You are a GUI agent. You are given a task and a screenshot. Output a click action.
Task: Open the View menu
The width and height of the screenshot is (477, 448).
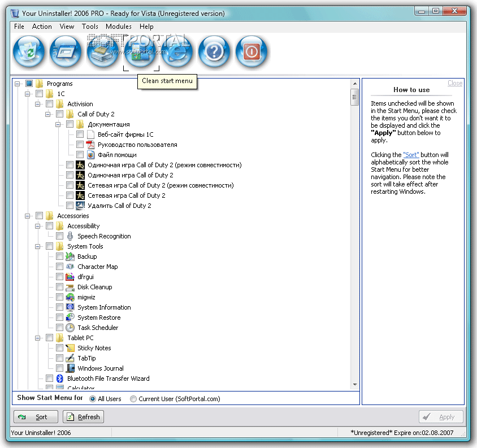pyautogui.click(x=67, y=27)
